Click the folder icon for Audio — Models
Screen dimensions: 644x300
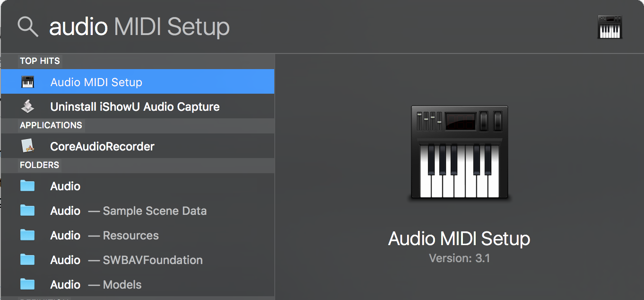click(28, 284)
